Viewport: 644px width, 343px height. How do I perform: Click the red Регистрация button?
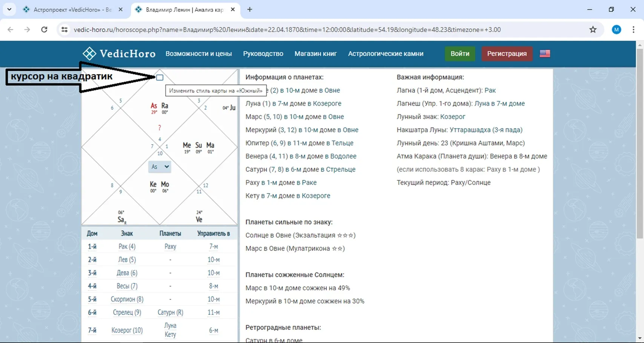click(506, 53)
